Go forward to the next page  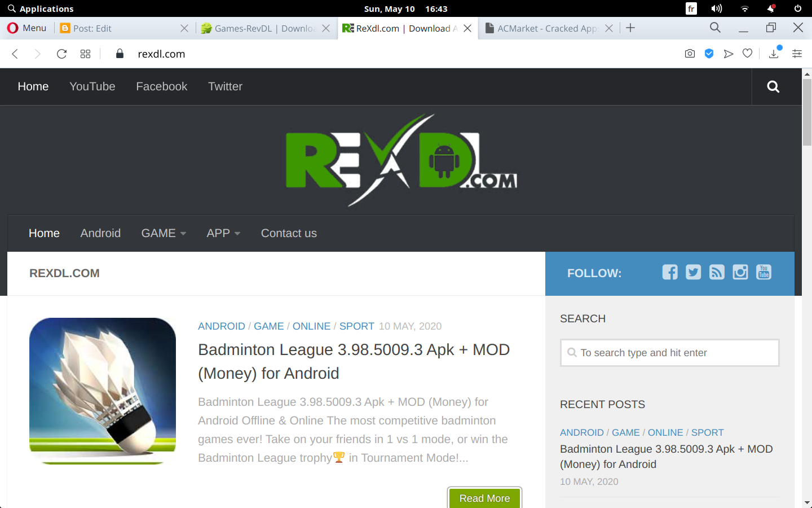pos(37,54)
